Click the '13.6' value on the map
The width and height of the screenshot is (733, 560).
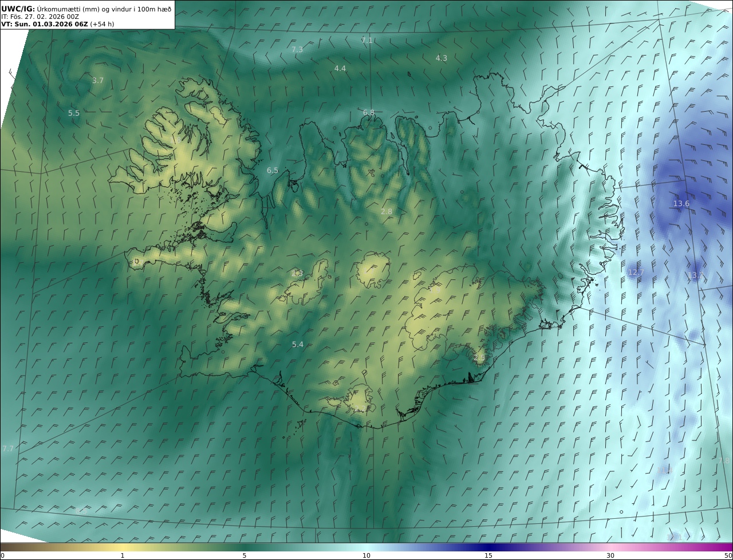point(681,204)
